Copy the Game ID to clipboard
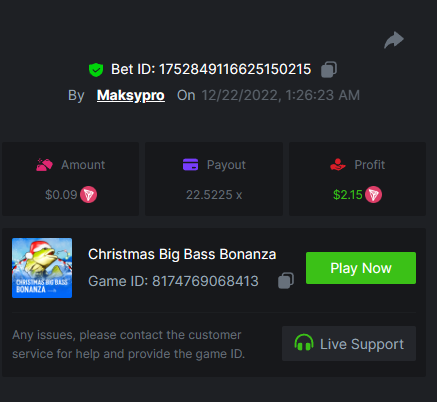 coord(286,281)
